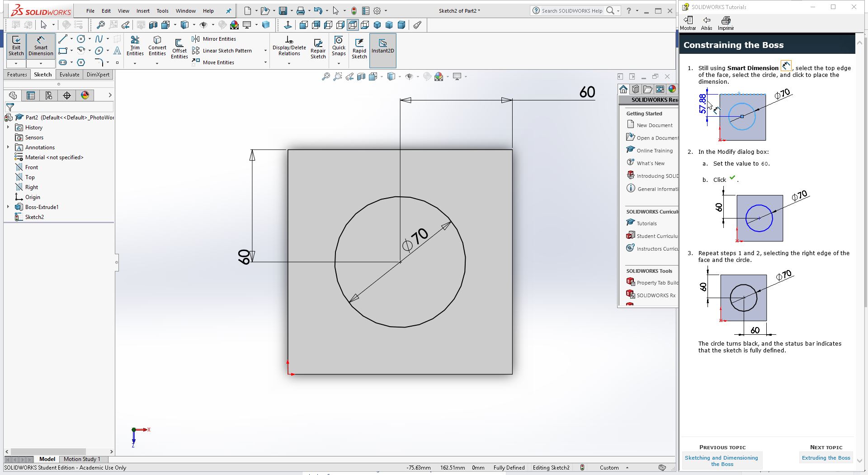Select Trim Entities tool
Image resolution: width=868 pixels, height=475 pixels.
(x=135, y=46)
